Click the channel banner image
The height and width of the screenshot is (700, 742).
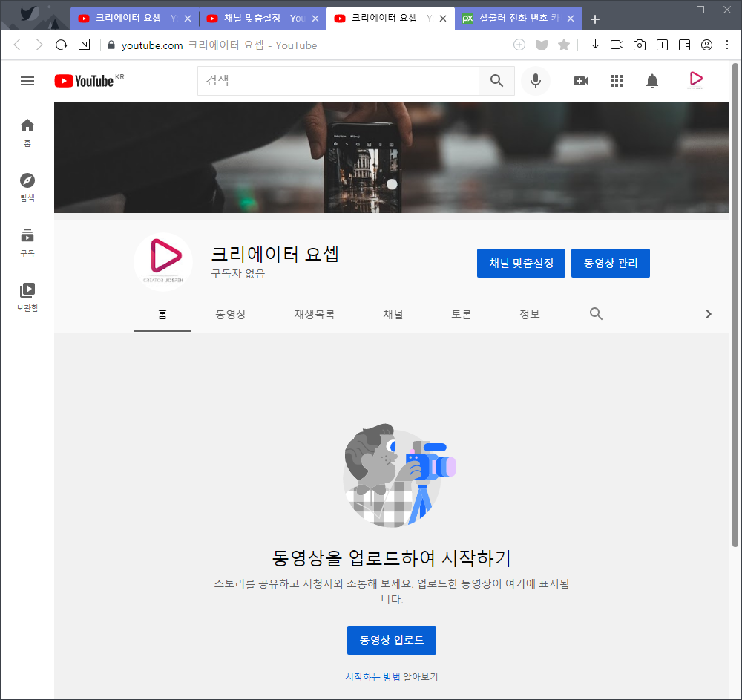coord(391,157)
